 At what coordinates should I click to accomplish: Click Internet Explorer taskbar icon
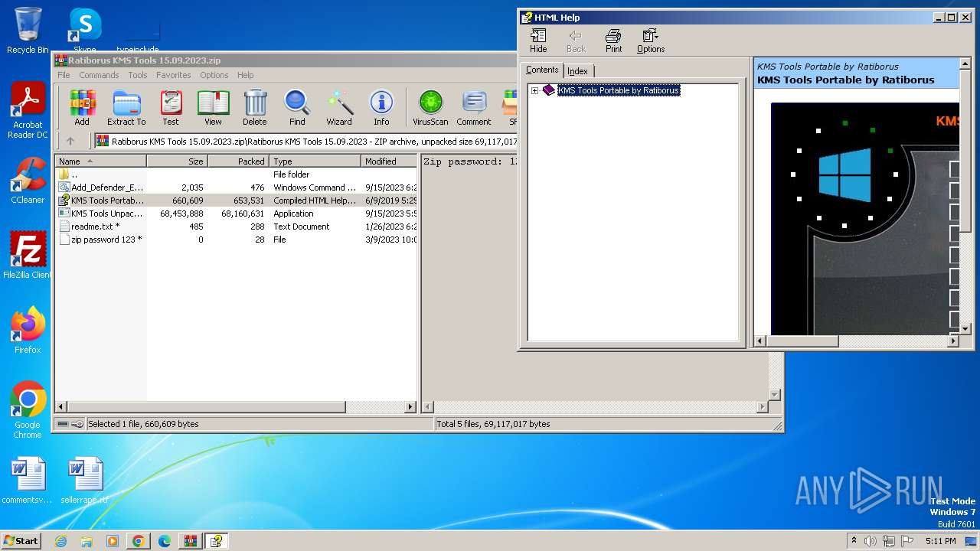pos(60,541)
